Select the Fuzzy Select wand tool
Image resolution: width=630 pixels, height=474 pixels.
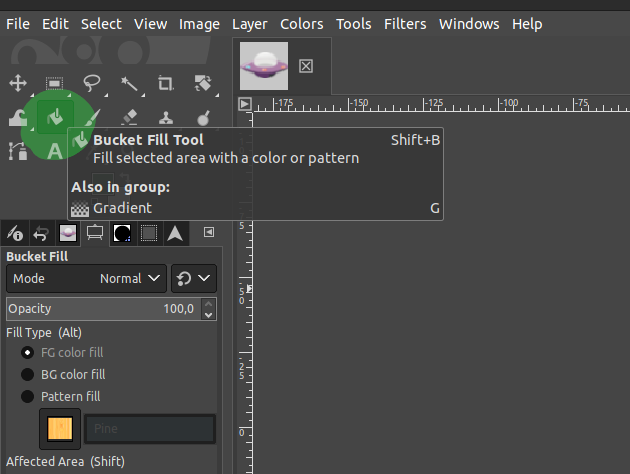[129, 83]
